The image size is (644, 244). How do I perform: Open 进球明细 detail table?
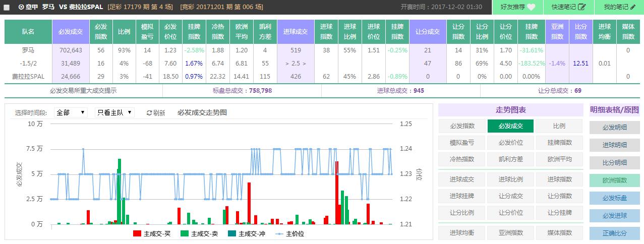point(615,145)
